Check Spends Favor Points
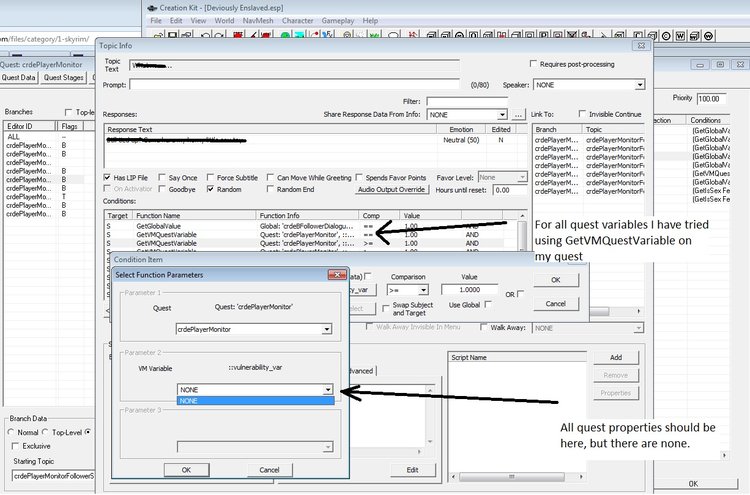This screenshot has width=750, height=495. pyautogui.click(x=359, y=177)
